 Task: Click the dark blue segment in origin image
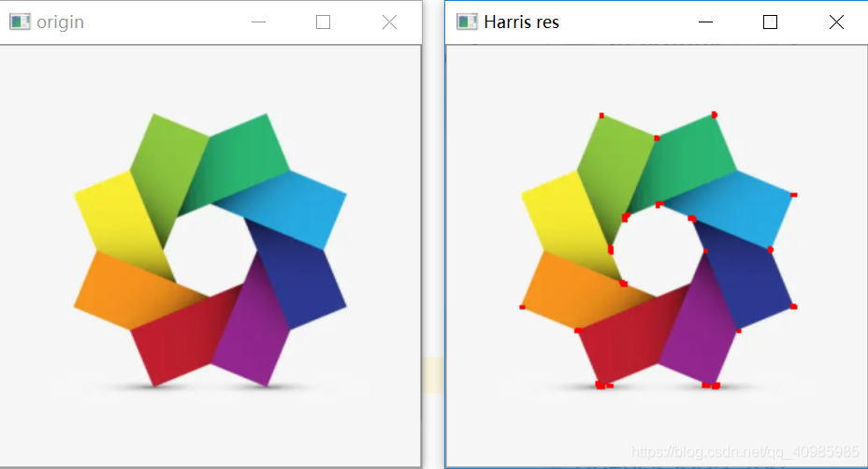[299, 276]
